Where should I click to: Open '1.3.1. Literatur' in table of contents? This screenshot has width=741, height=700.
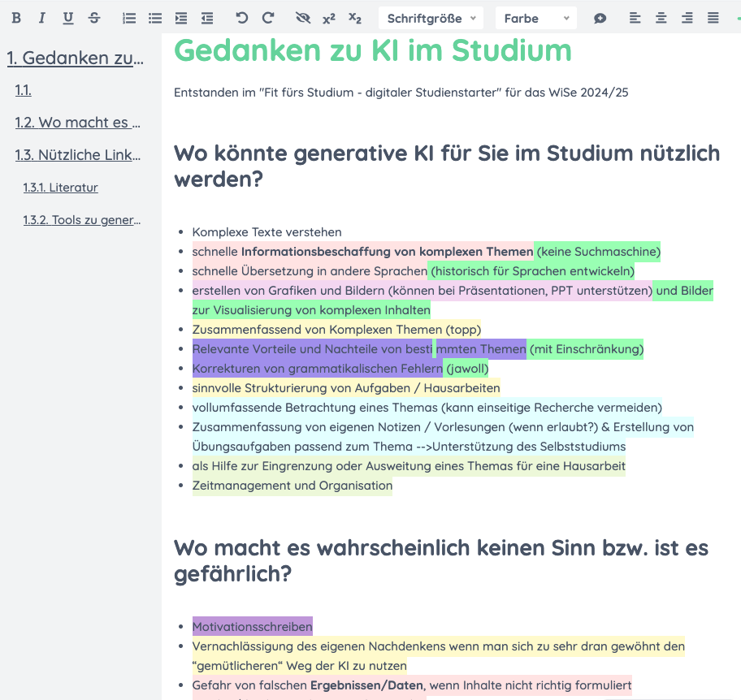pyautogui.click(x=60, y=188)
